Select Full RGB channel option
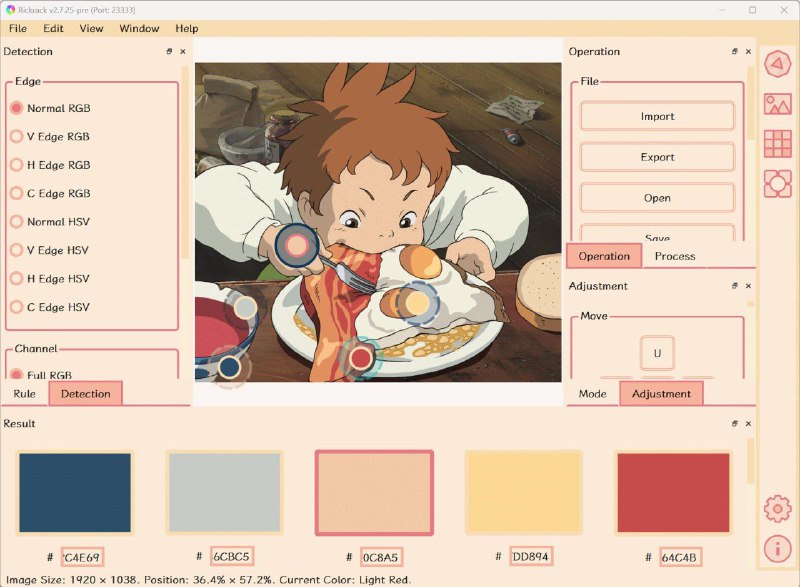The width and height of the screenshot is (800, 587). point(41,375)
